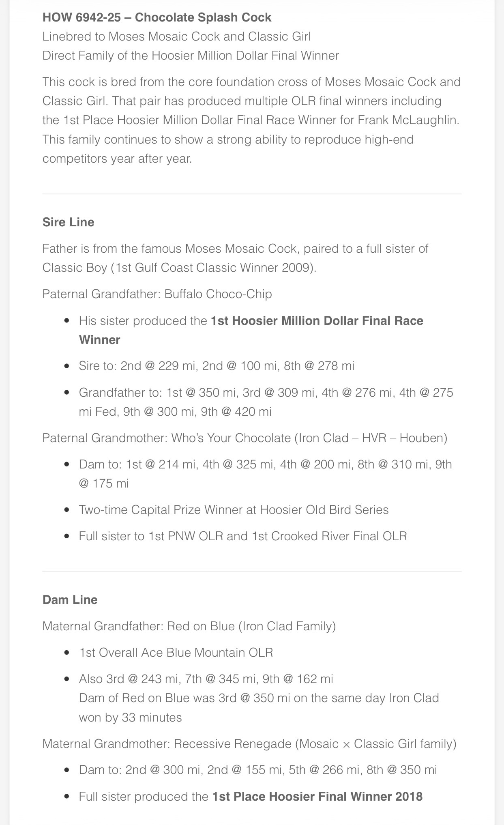Click the Dam Line section heading
The image size is (504, 825).
pos(70,600)
